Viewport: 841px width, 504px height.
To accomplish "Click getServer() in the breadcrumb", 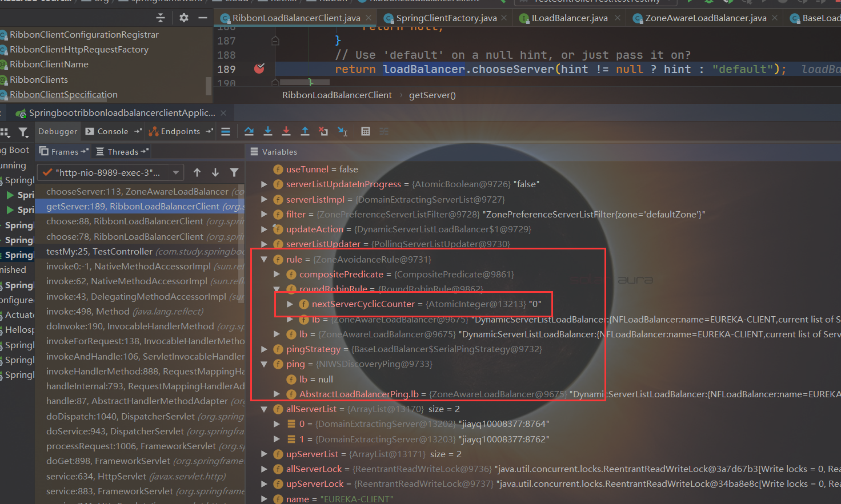I will tap(432, 95).
